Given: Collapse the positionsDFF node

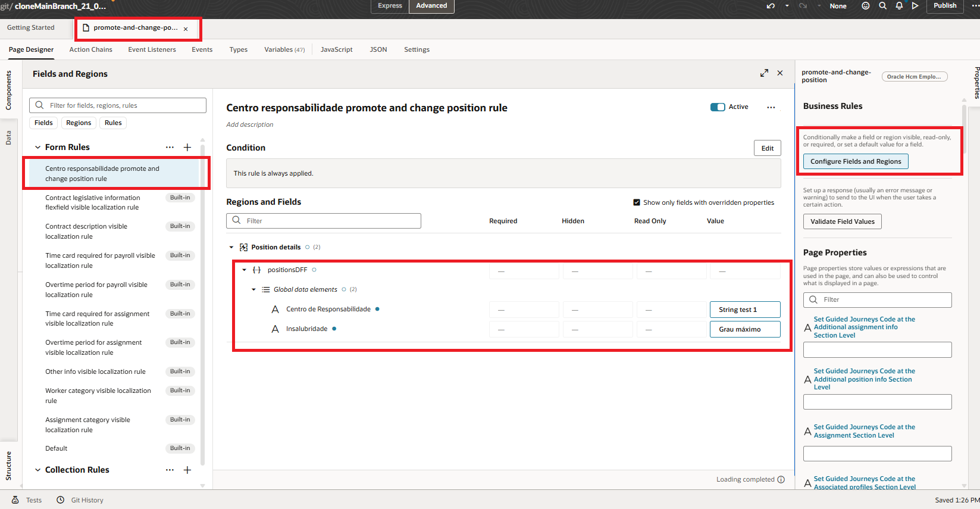Looking at the screenshot, I should [244, 270].
